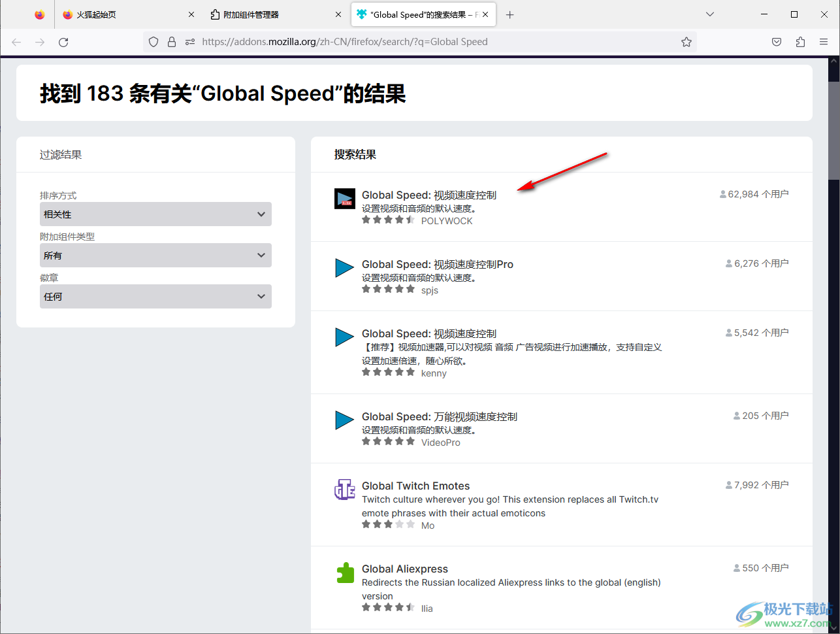Viewport: 840px width, 634px height.
Task: Reload the current page
Action: coord(63,42)
